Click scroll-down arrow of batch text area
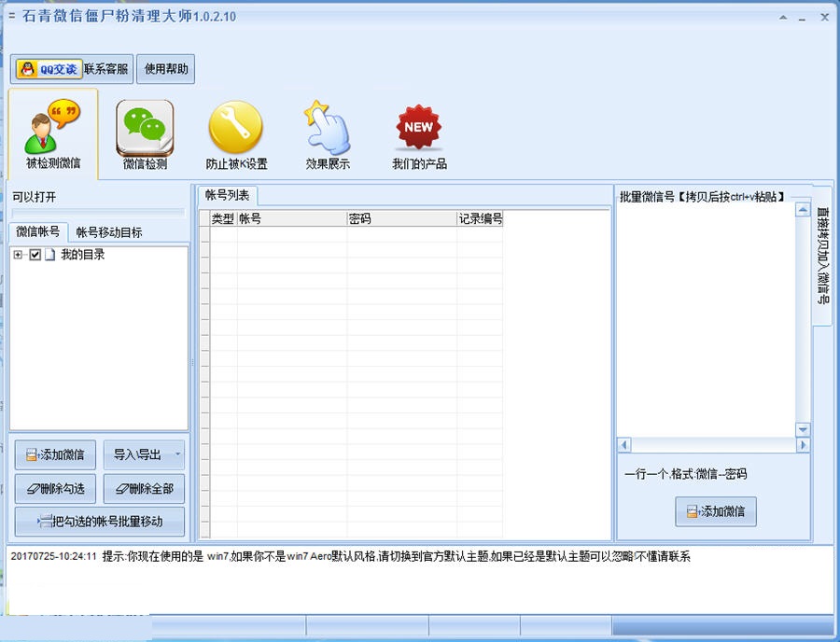This screenshot has width=840, height=642. pos(803,429)
